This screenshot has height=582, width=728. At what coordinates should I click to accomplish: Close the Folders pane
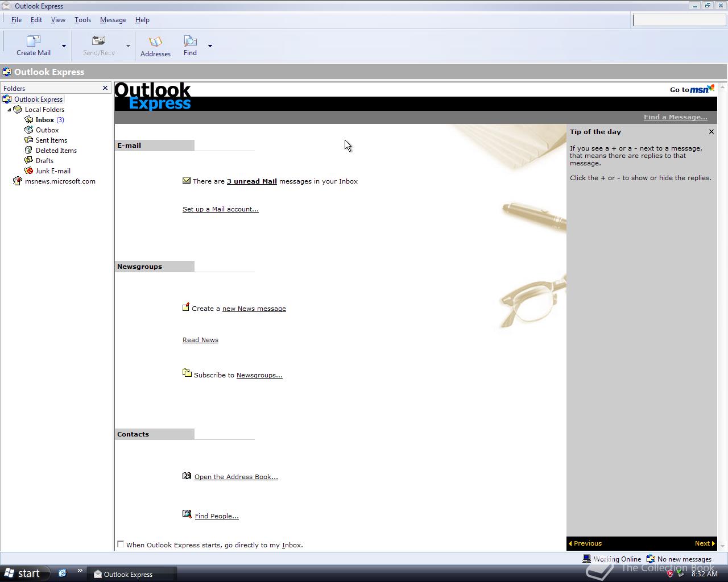105,88
